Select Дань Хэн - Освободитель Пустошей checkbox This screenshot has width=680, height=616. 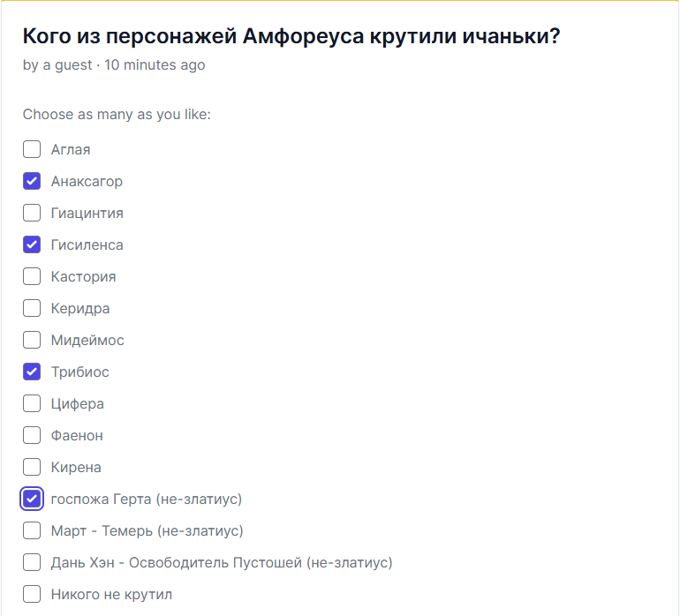pyautogui.click(x=32, y=563)
